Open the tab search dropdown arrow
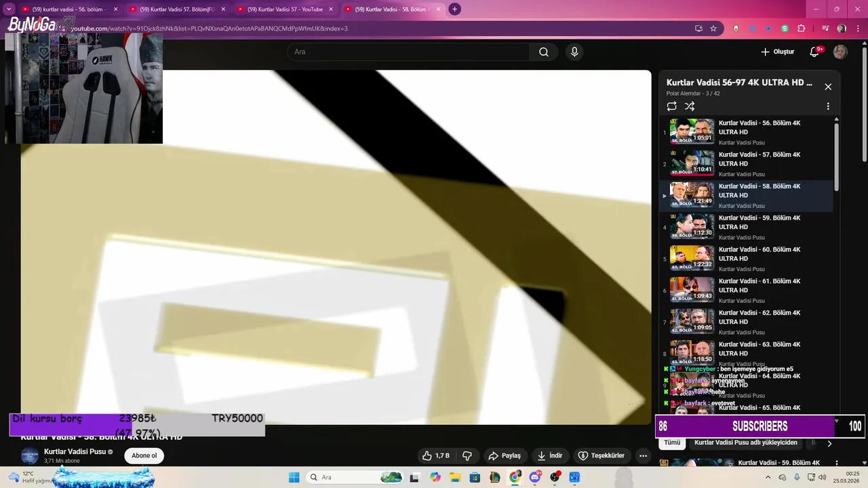Viewport: 868px width, 488px height. tap(9, 9)
